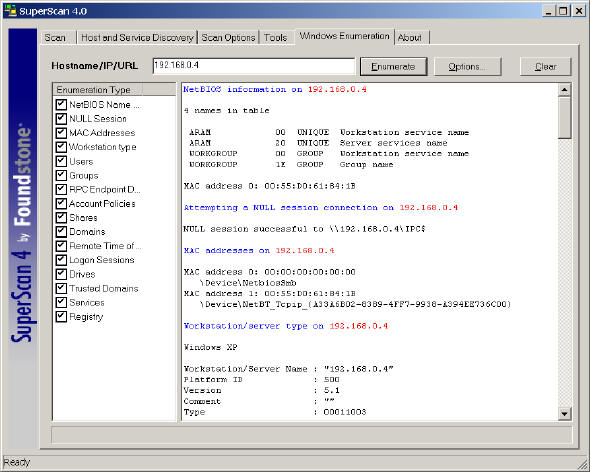Click the 'Ready' status bar text

17,462
